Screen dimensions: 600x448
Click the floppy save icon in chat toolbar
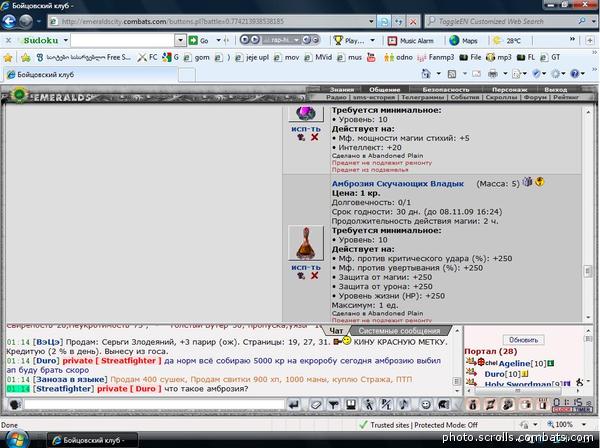click(x=351, y=404)
